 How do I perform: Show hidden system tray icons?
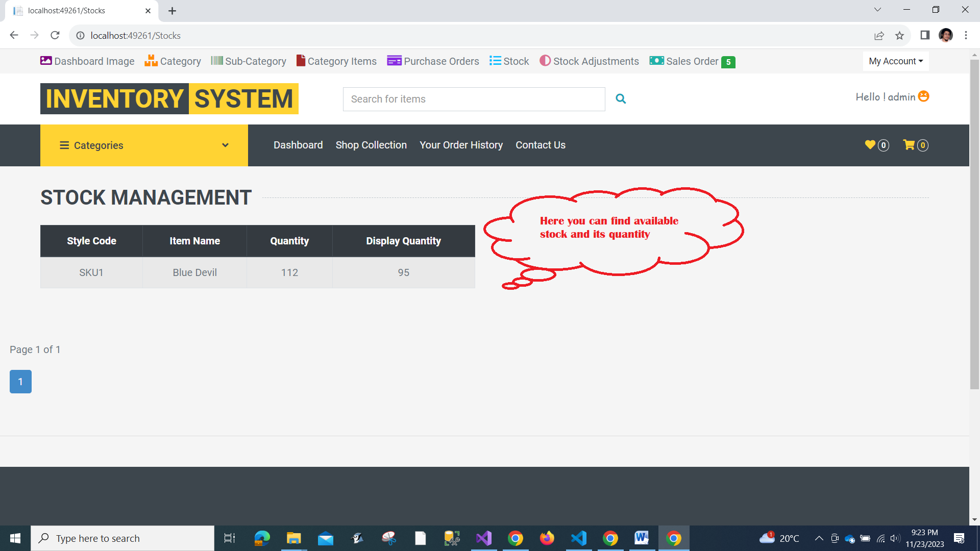pyautogui.click(x=819, y=538)
